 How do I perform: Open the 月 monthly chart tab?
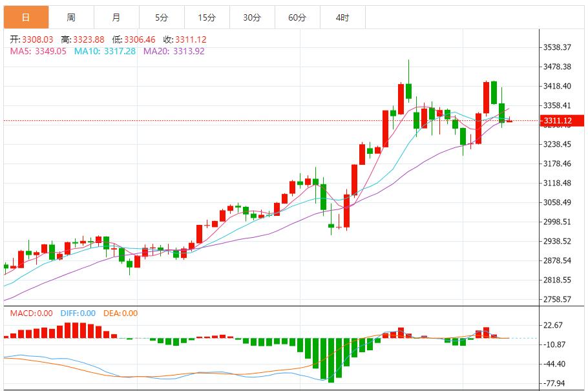click(x=116, y=17)
